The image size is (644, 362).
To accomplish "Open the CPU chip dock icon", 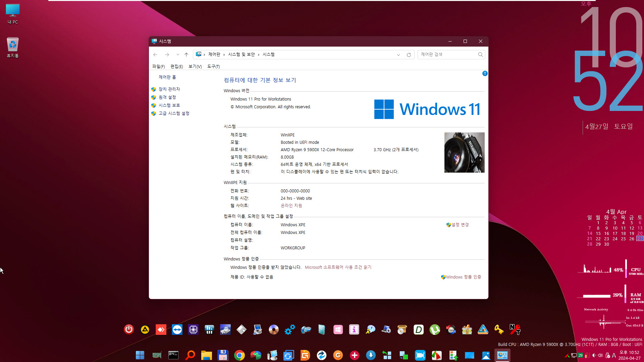I will click(193, 330).
